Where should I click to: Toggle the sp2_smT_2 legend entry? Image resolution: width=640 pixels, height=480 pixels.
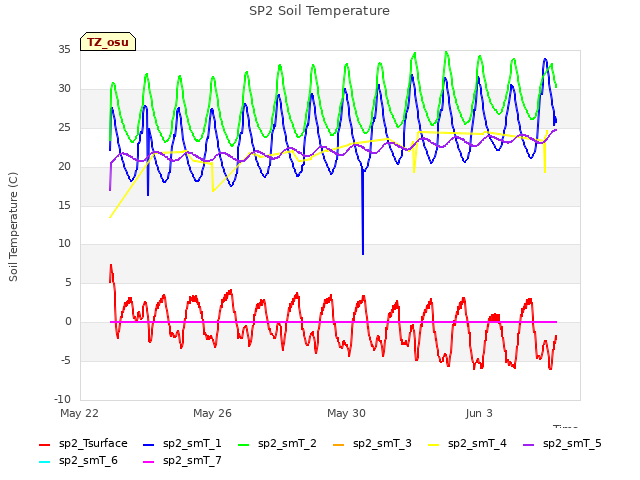pos(277,444)
